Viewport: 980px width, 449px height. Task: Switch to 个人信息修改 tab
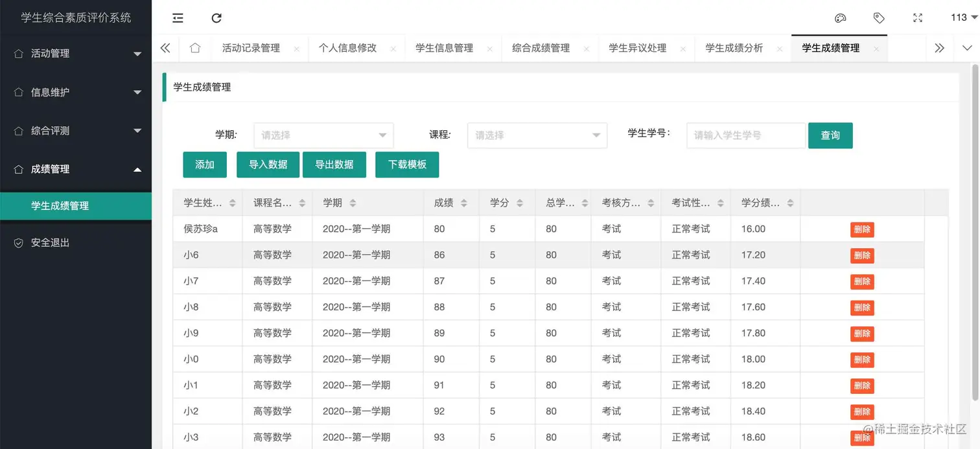click(x=347, y=48)
